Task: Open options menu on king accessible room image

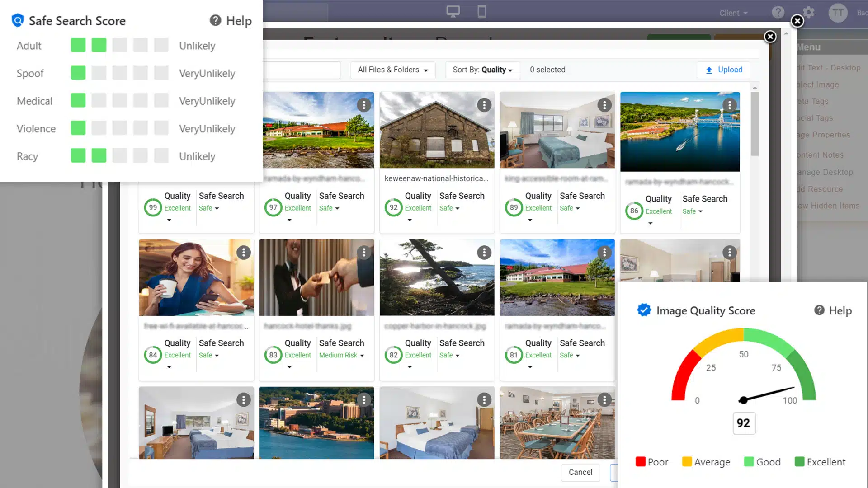Action: [604, 105]
